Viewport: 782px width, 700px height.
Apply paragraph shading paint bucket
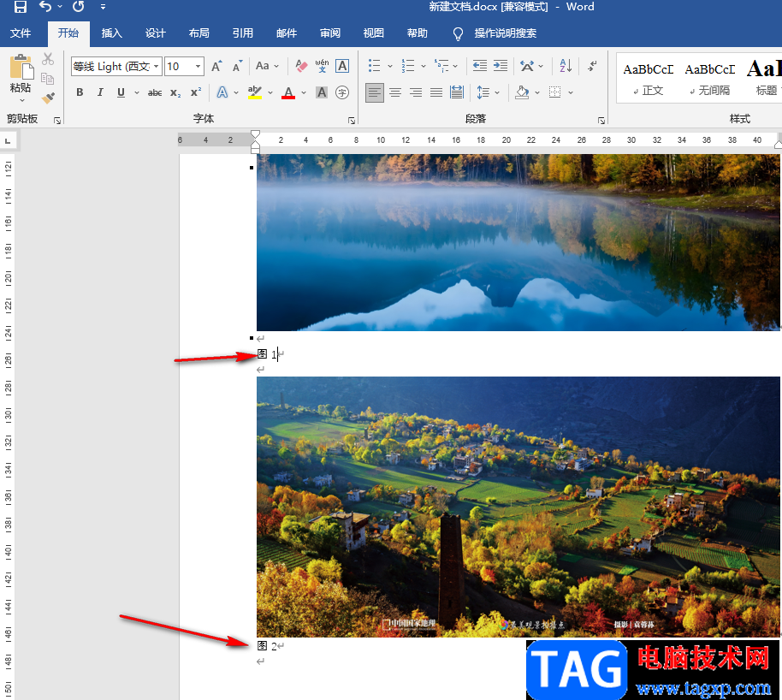tap(522, 92)
